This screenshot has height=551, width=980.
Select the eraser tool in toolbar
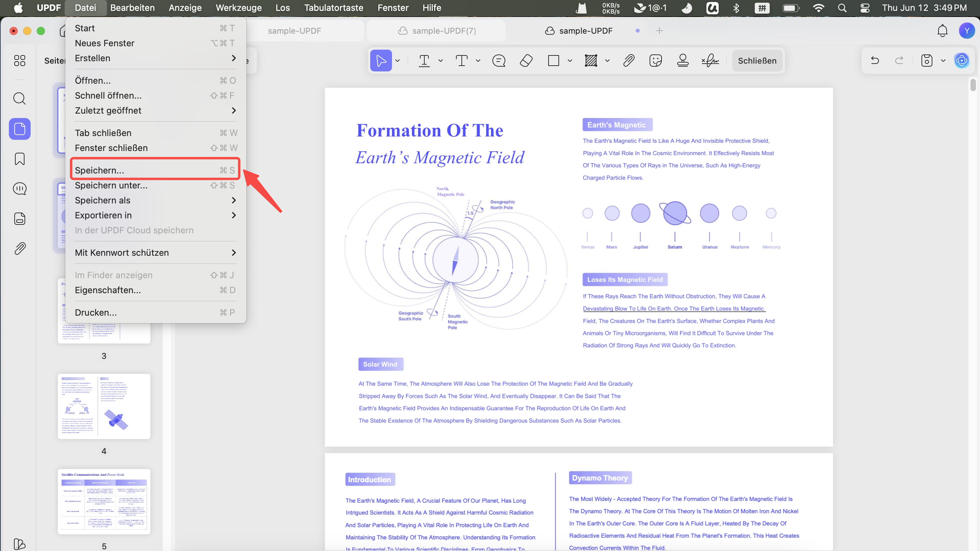tap(526, 61)
